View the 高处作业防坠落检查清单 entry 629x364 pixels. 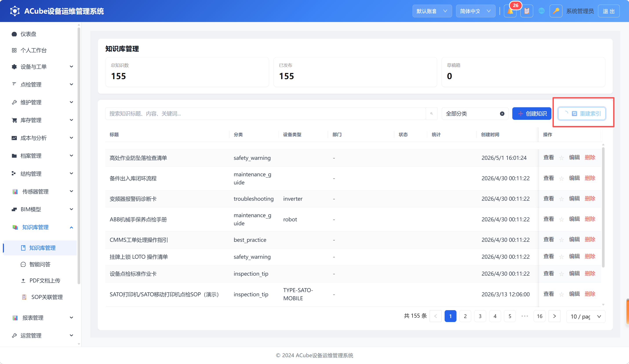pos(549,158)
